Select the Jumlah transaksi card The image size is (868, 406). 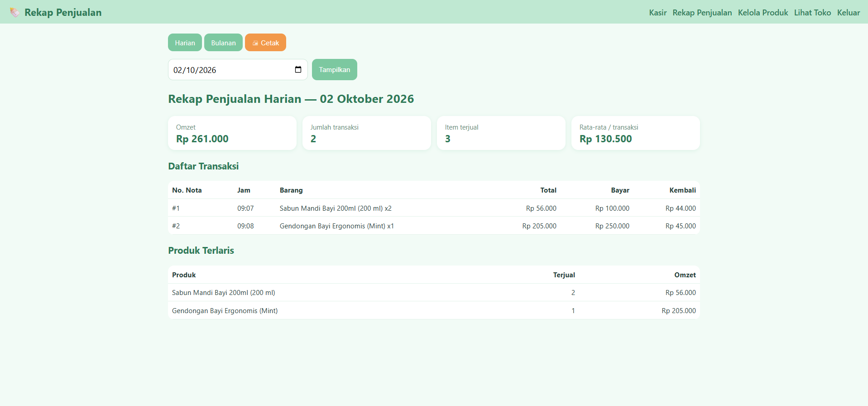click(367, 133)
